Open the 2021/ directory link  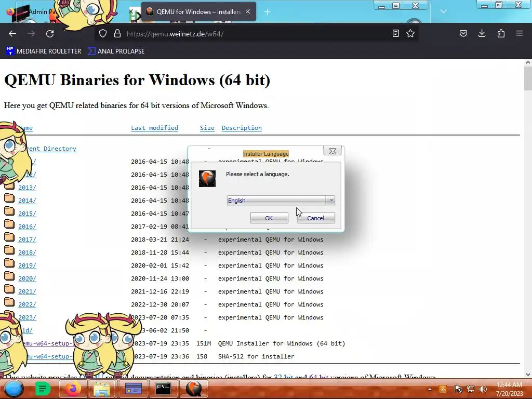(27, 291)
